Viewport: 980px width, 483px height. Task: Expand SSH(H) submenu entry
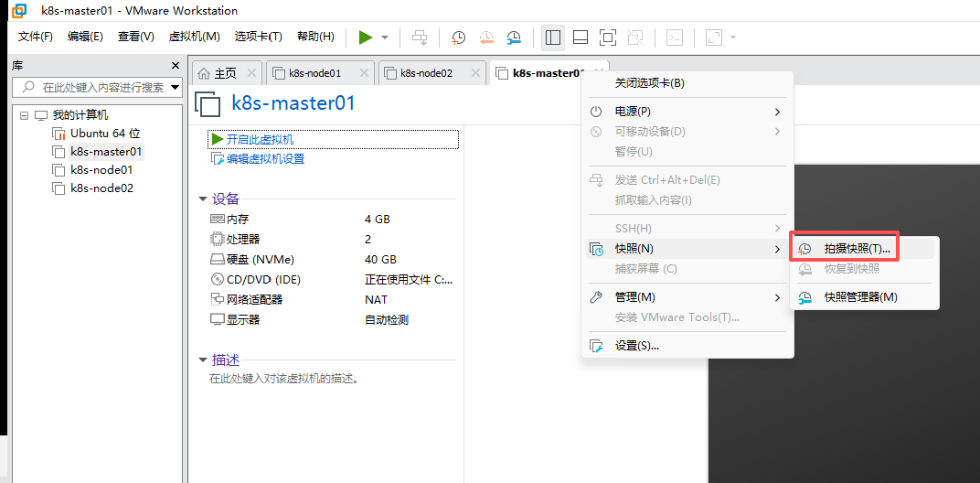(687, 229)
